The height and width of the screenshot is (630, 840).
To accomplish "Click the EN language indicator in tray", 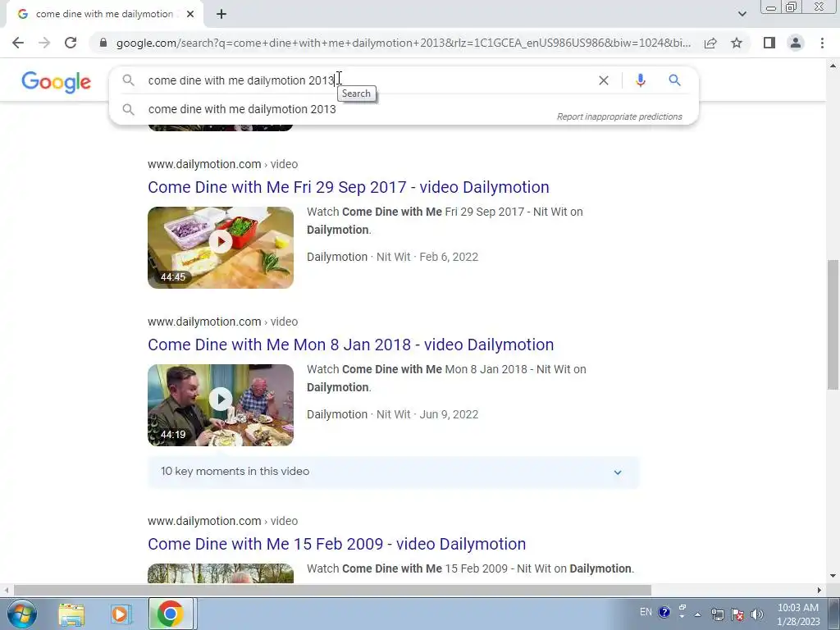I will (646, 612).
